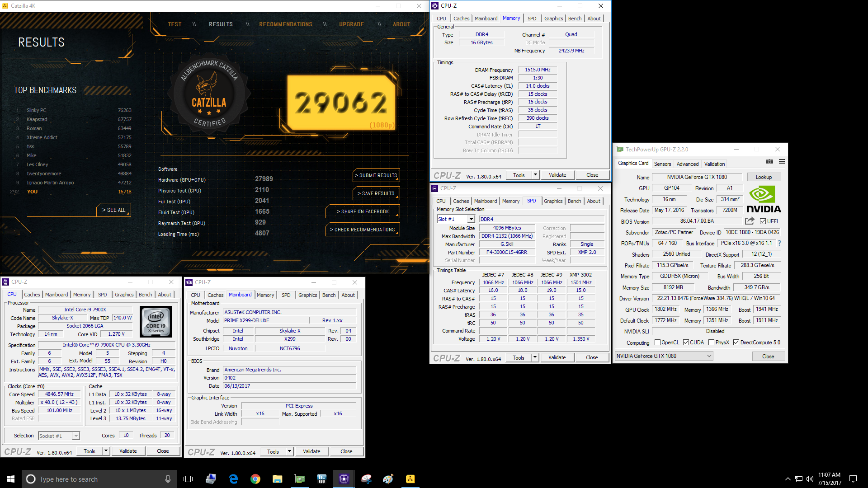The image size is (868, 488).
Task: Open the blue bars app taskbar icon
Action: tap(322, 479)
